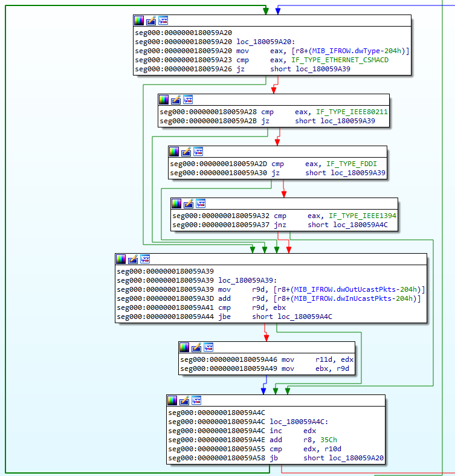This screenshot has width=455, height=476.
Task: Click label loc_180059A39: line
Action: click(x=248, y=280)
